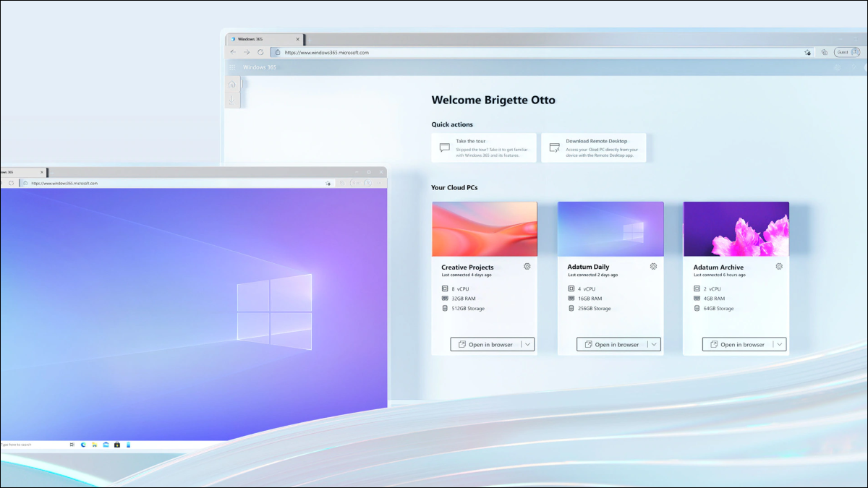Click address bar in the Cloud PC window
868x488 pixels.
click(177, 183)
